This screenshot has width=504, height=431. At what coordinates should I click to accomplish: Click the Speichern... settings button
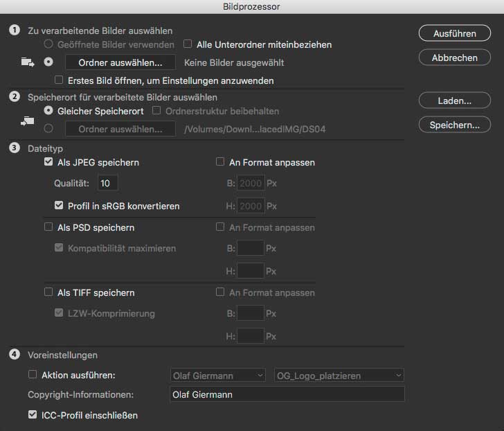[454, 125]
